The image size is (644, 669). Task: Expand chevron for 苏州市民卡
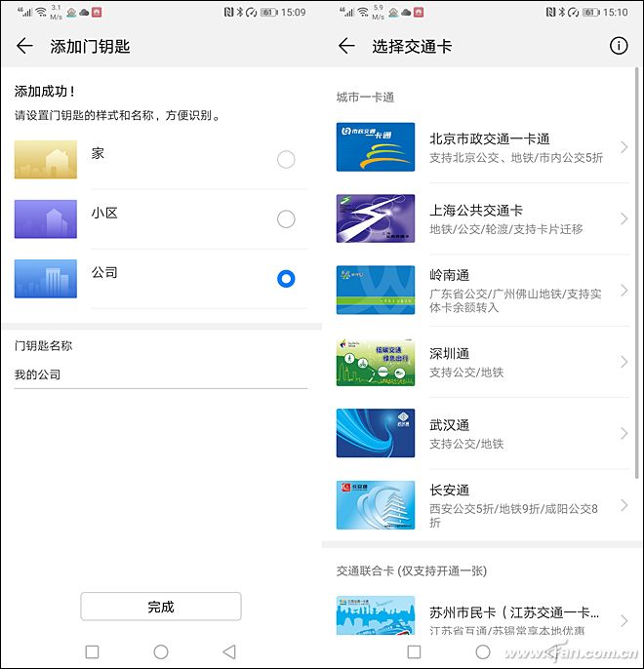624,620
